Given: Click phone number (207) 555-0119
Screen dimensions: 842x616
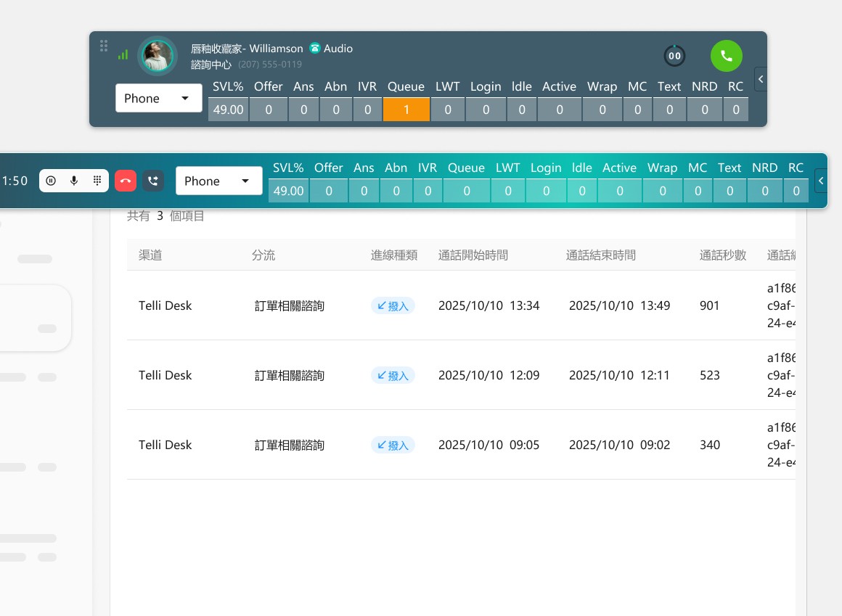Looking at the screenshot, I should tap(270, 65).
